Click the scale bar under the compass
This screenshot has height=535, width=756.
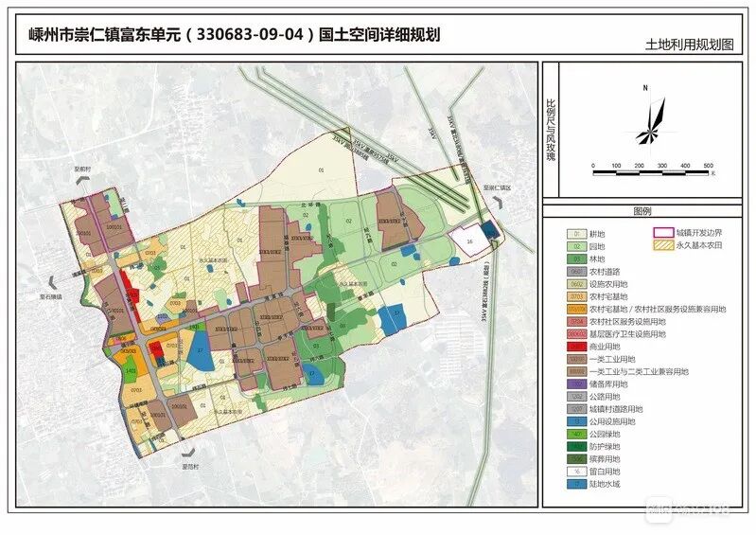(x=652, y=172)
